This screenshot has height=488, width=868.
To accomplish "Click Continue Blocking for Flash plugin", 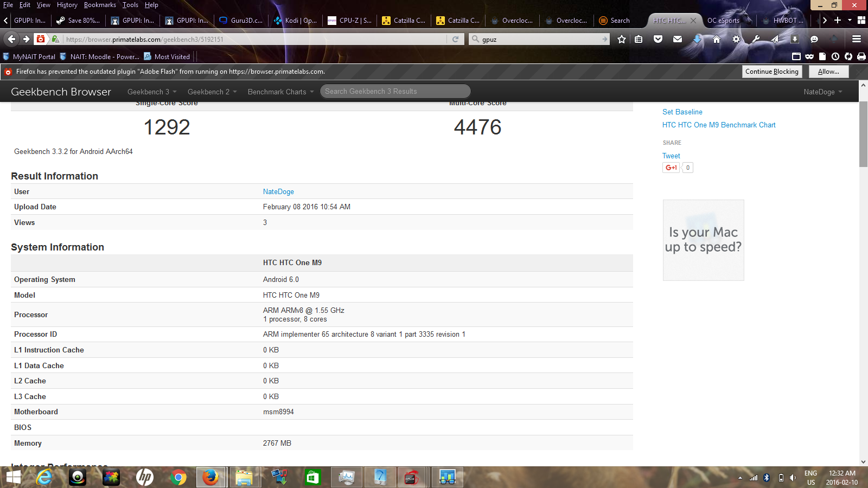I will [x=772, y=72].
